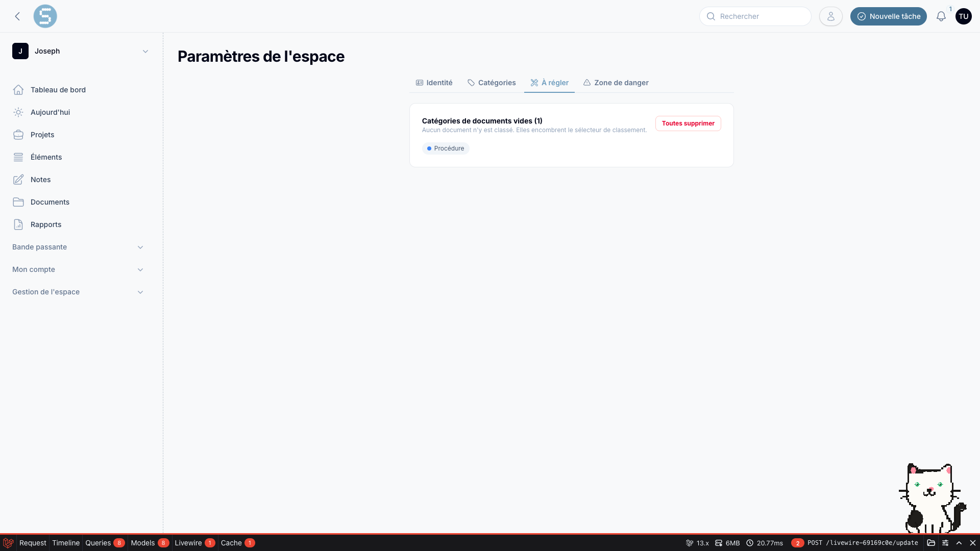Open the debugbar settings sliders icon
Image resolution: width=980 pixels, height=551 pixels.
point(945,543)
